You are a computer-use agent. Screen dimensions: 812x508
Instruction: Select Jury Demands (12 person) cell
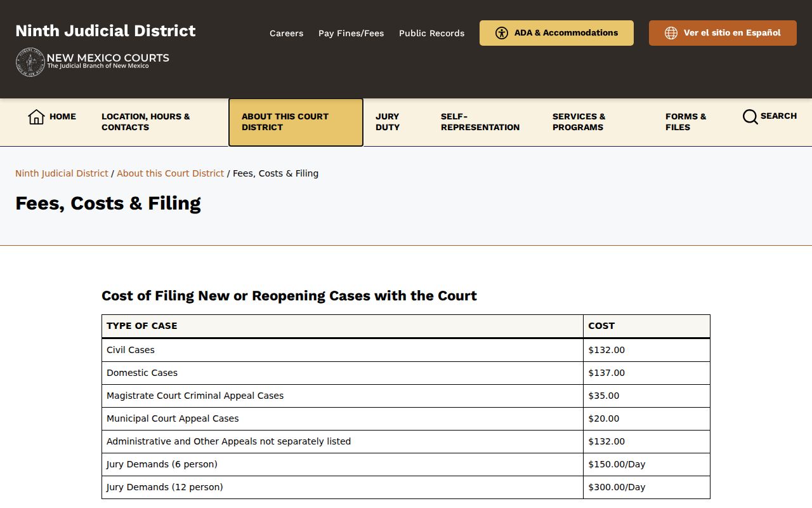pos(343,487)
